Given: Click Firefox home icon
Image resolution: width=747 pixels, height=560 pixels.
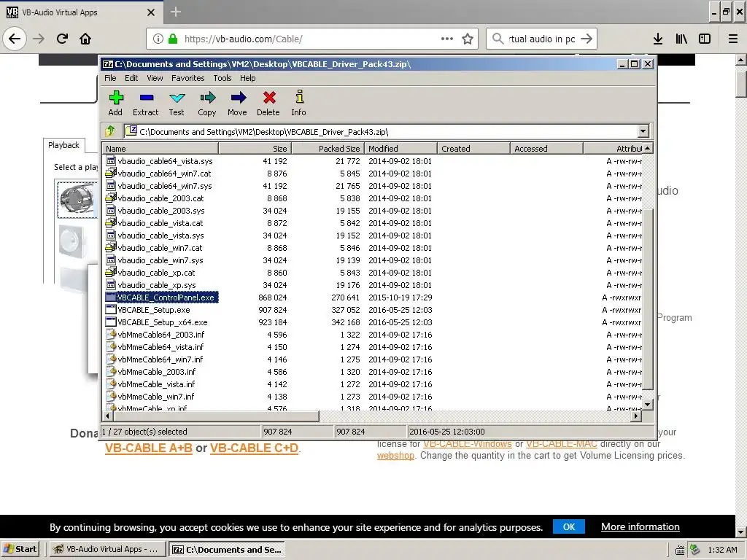Looking at the screenshot, I should (x=85, y=39).
